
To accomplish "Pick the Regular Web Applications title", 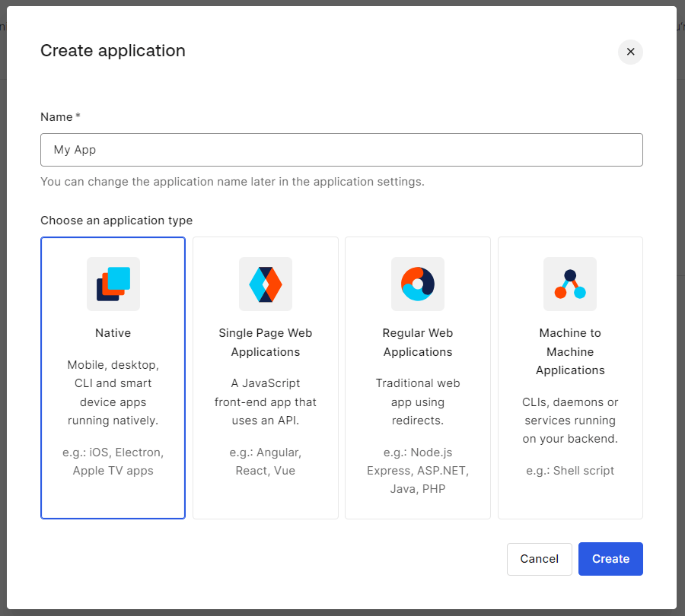I will tap(418, 342).
